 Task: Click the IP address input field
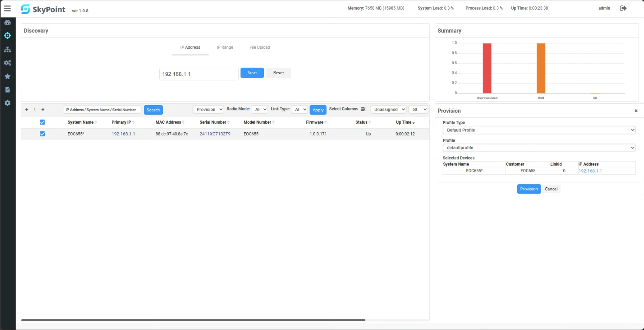[x=199, y=74]
